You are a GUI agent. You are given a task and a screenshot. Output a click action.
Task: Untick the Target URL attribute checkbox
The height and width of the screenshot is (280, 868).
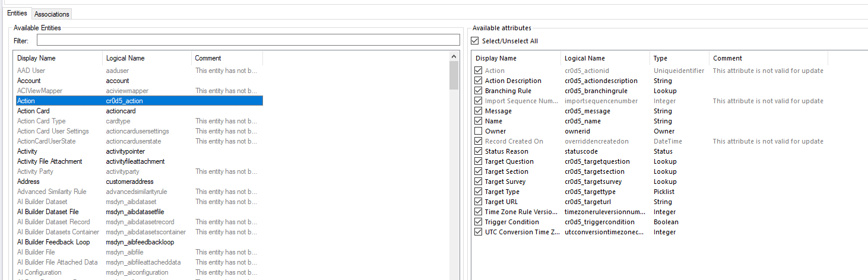(479, 202)
